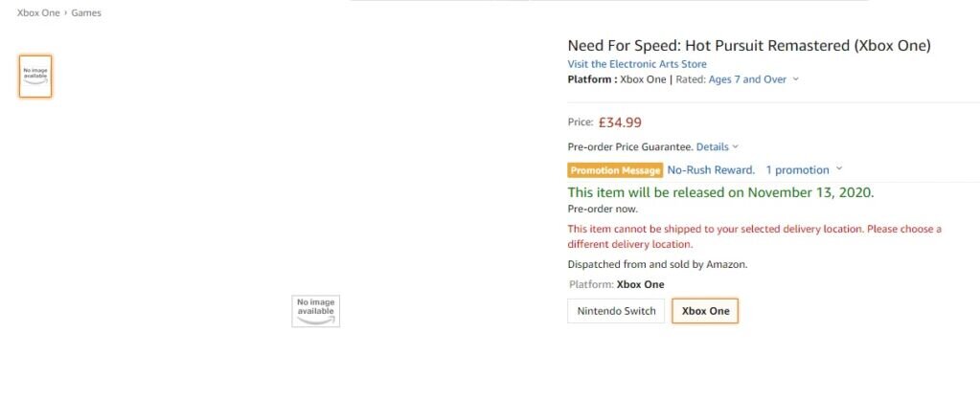This screenshot has width=980, height=399.
Task: Open the Xbox One breadcrumb link
Action: (38, 12)
